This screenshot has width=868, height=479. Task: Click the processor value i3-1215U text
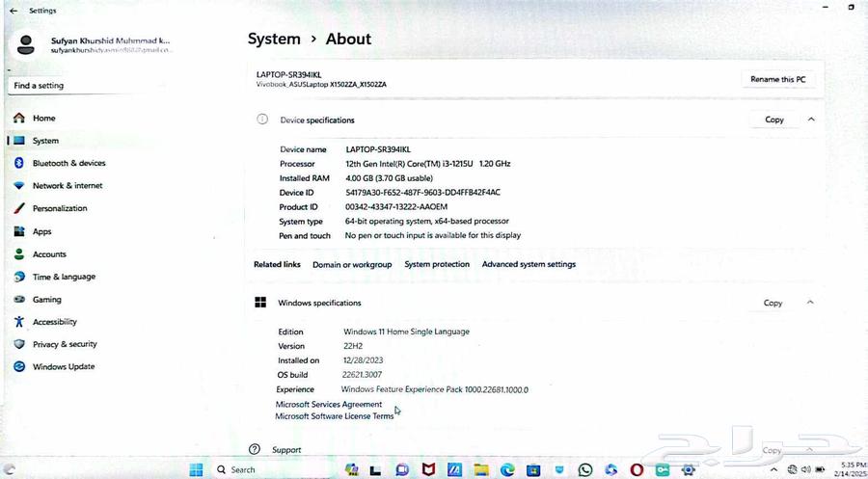point(428,164)
